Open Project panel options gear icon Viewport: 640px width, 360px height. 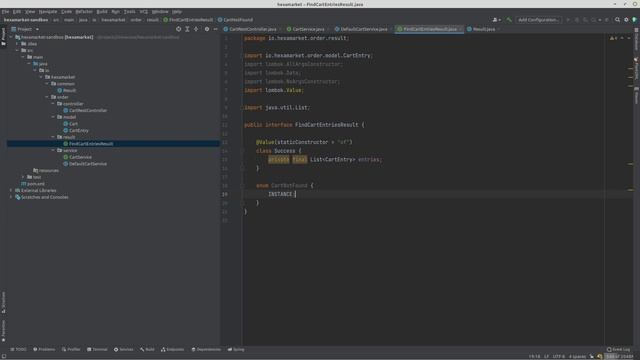207,29
